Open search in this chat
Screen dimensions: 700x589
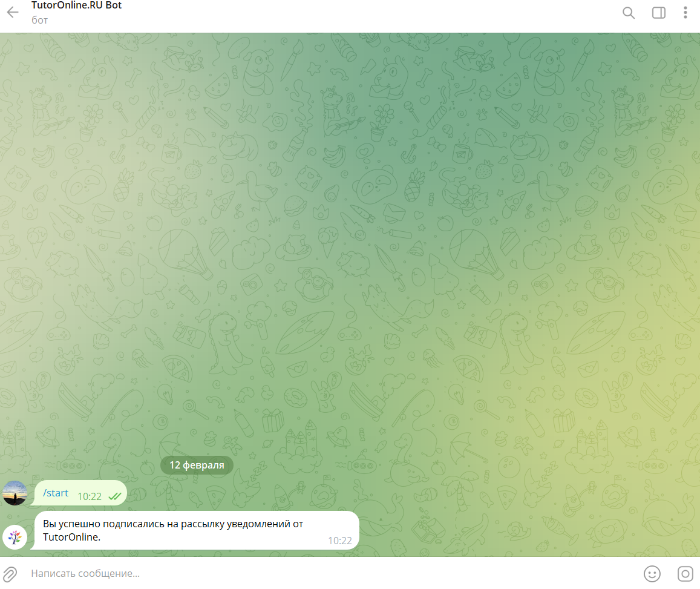[629, 13]
